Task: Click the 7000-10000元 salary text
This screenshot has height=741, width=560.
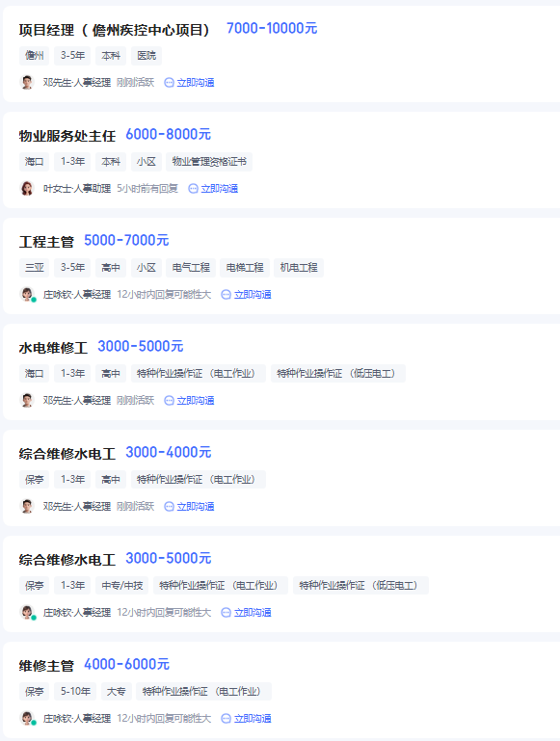Action: tap(272, 28)
